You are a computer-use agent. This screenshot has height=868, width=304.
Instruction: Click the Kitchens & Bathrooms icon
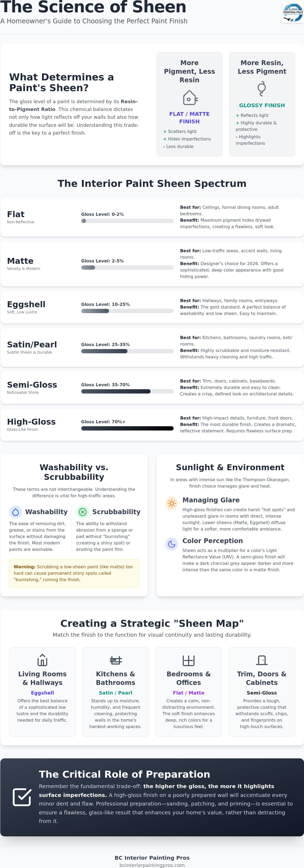115,660
